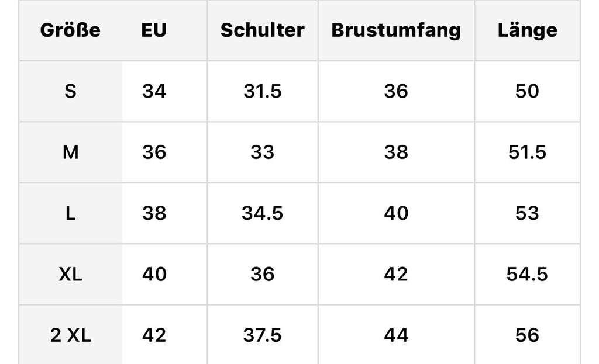Click the 2 XL size row label

[x=70, y=335]
